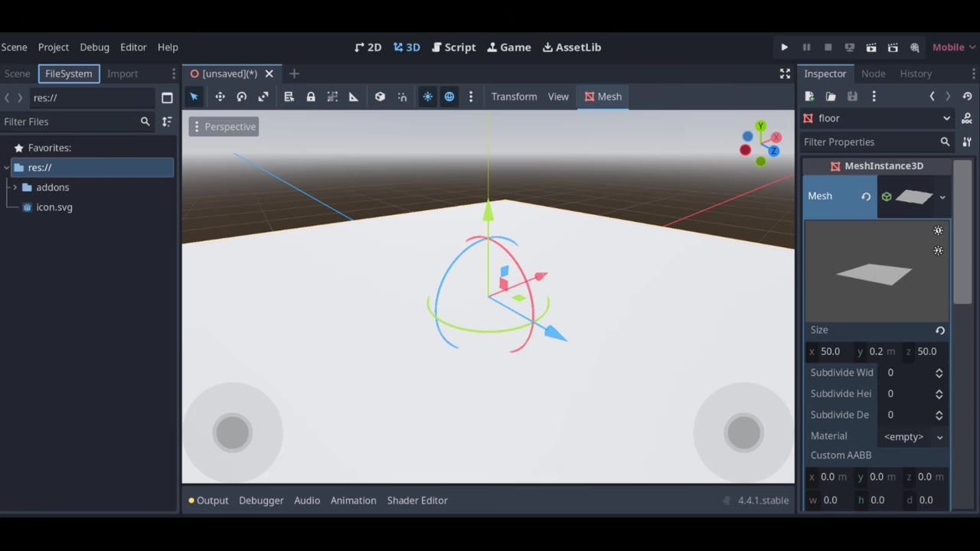Choose the Rotate mode tool

point(242,96)
